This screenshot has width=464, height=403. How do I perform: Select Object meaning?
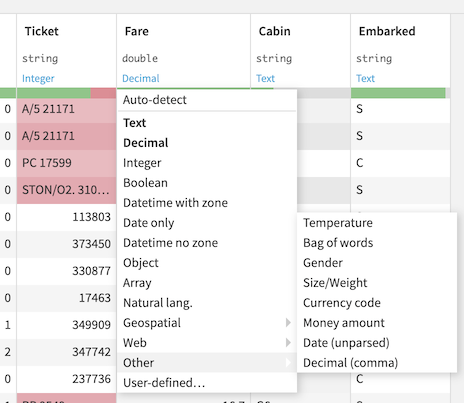[x=207, y=263]
